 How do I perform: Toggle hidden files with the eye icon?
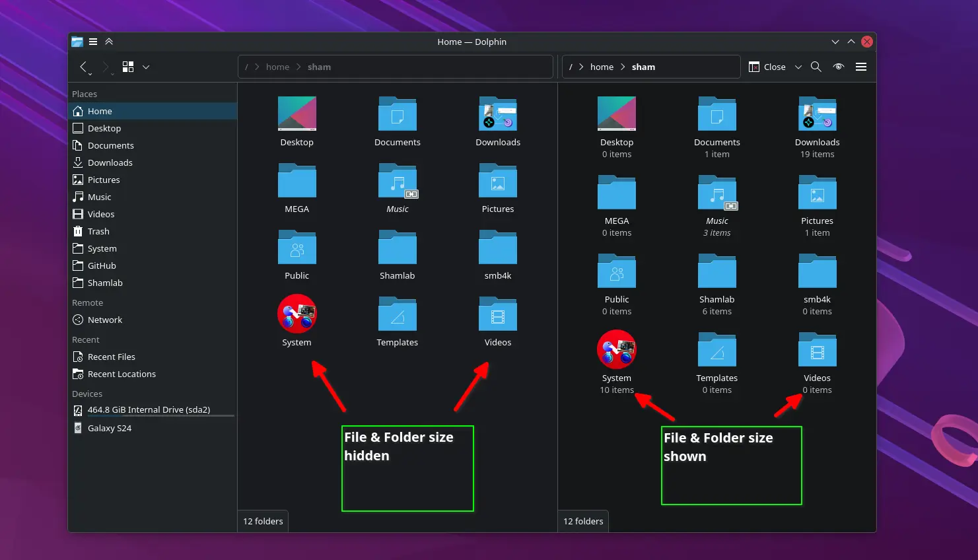click(838, 66)
